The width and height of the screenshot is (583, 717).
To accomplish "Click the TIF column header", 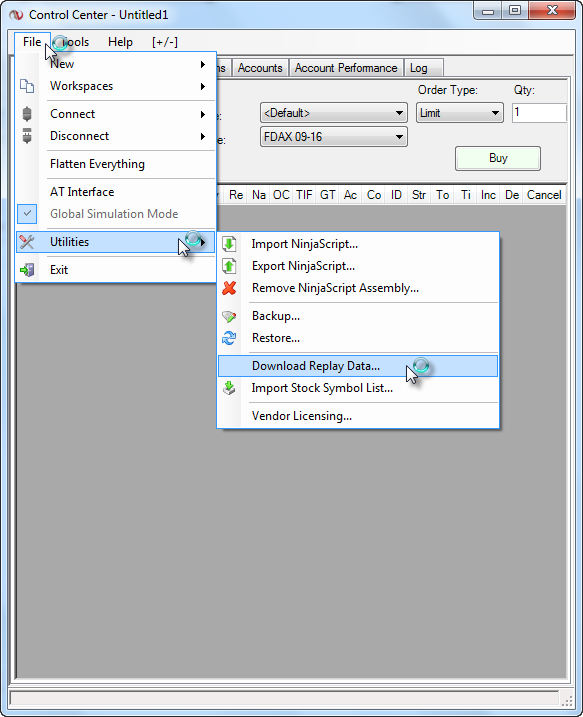I will click(304, 195).
